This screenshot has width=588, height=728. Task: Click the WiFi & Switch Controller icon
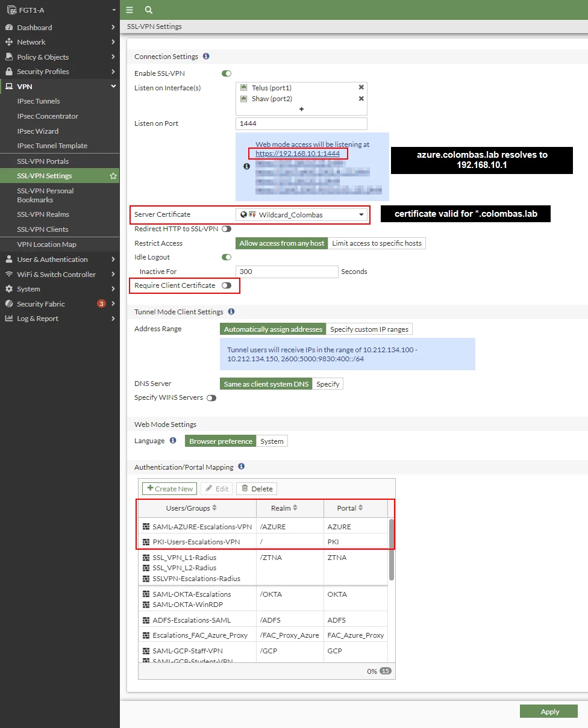9,274
